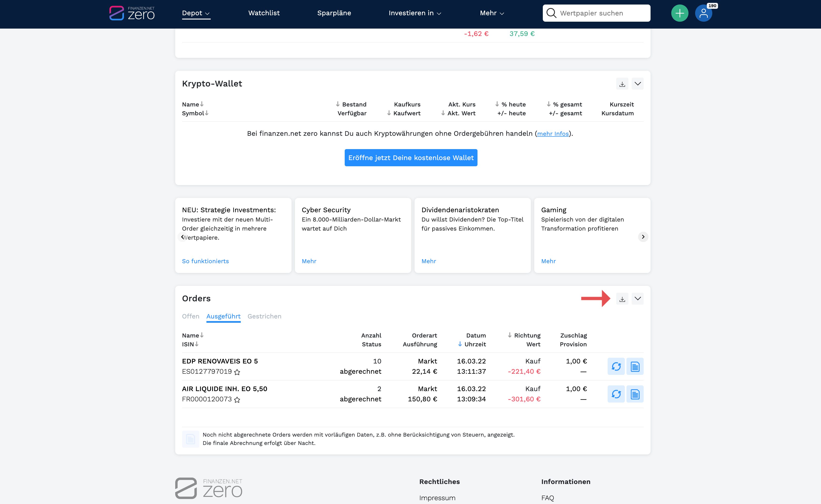Viewport: 821px width, 504px height.
Task: Open the Cyber Security theme card
Action: click(353, 235)
